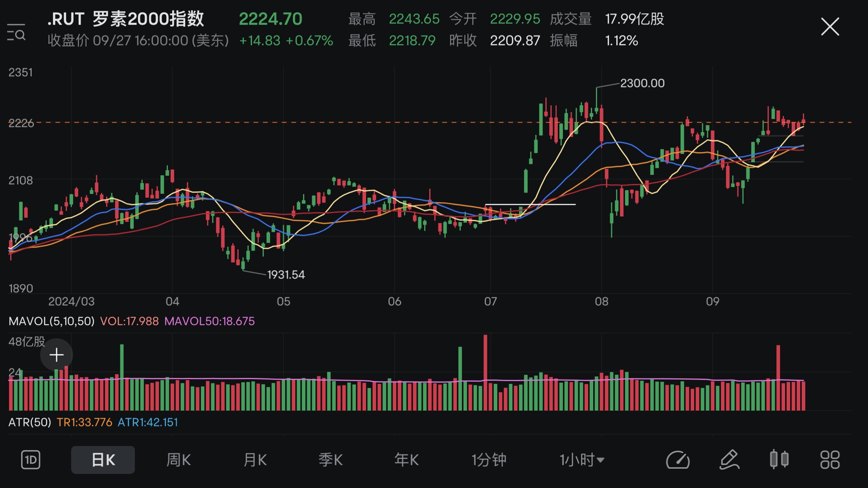Switch to the 月K monthly chart
The width and height of the screenshot is (868, 488).
tap(255, 460)
